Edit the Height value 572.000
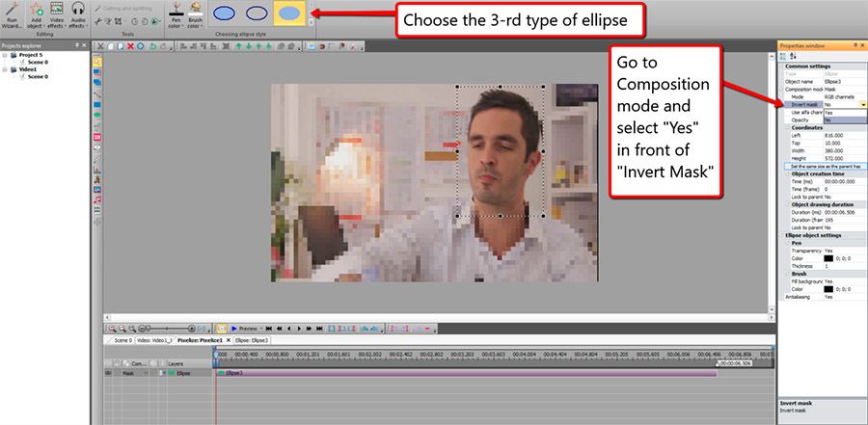Viewport: 868px width, 425px height. (845, 158)
